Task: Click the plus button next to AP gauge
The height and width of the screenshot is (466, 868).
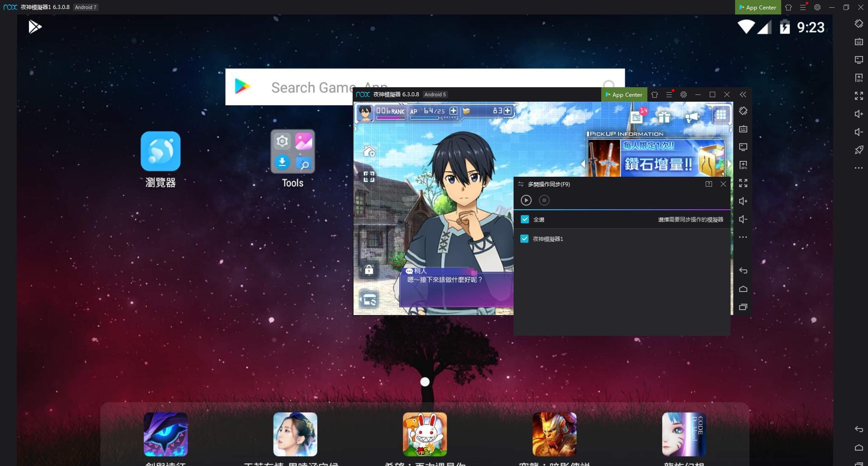Action: [453, 111]
